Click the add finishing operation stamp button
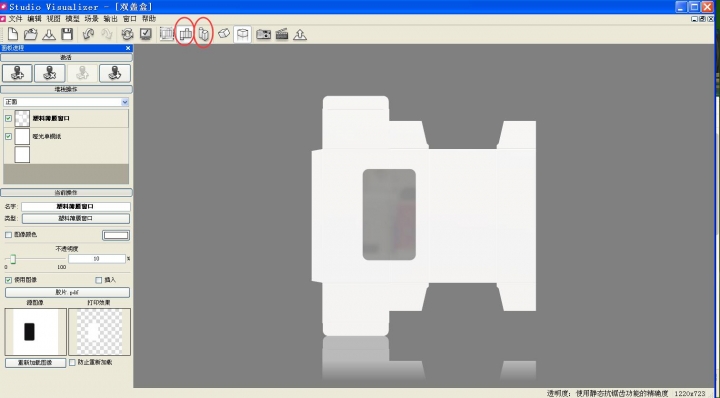This screenshot has height=398, width=720. pos(17,73)
